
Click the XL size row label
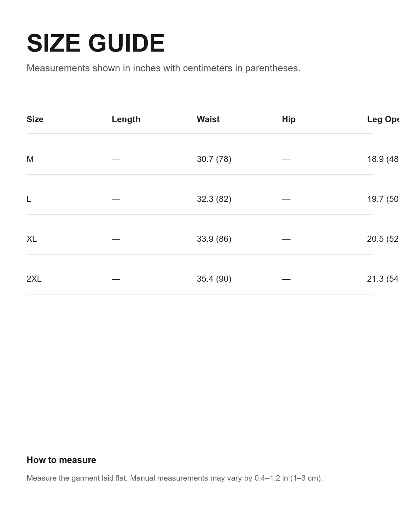(x=32, y=239)
